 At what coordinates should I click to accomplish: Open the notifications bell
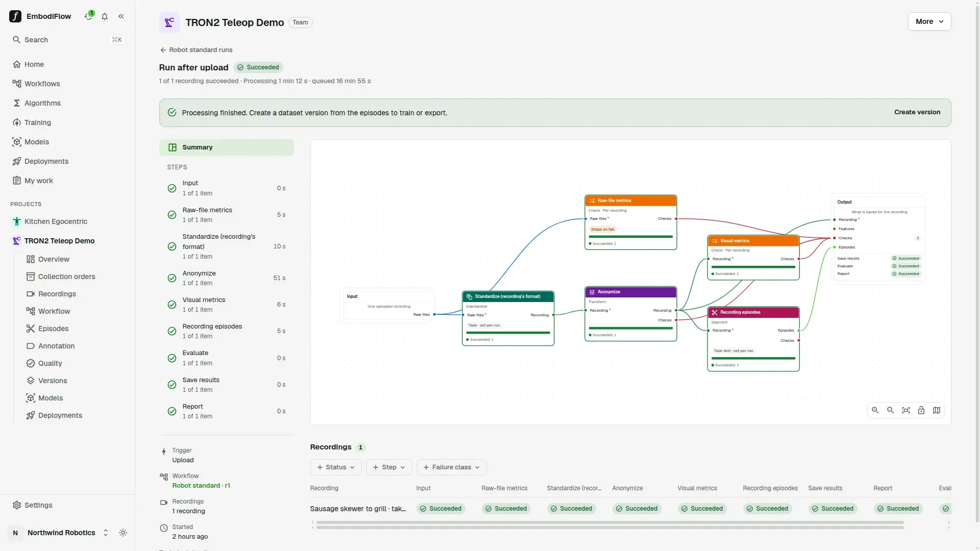coord(105,16)
